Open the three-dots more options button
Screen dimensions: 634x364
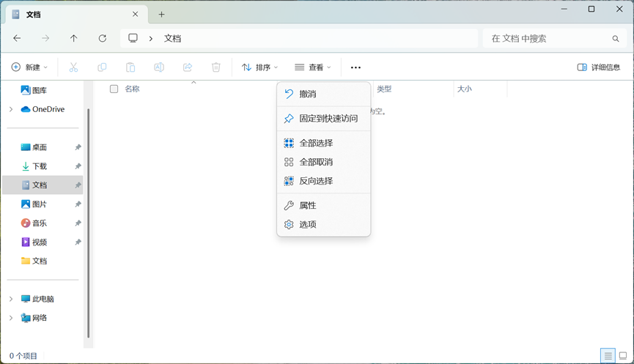355,67
